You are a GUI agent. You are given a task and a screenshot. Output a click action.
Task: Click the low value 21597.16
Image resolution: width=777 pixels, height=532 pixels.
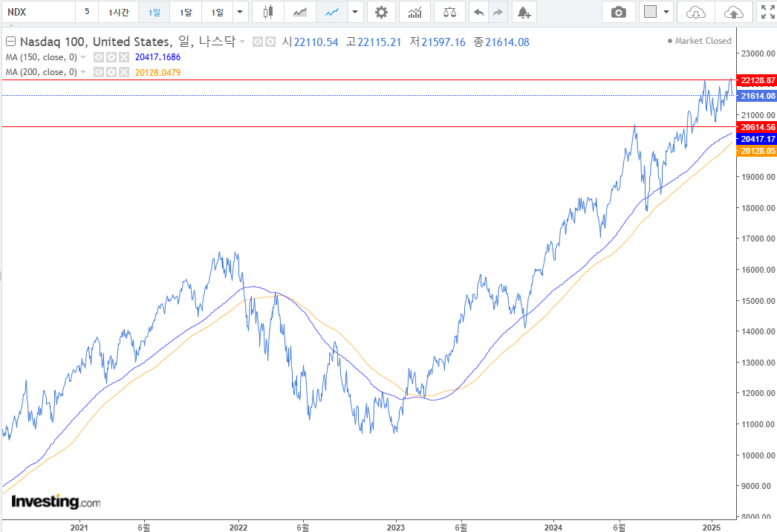(x=443, y=42)
